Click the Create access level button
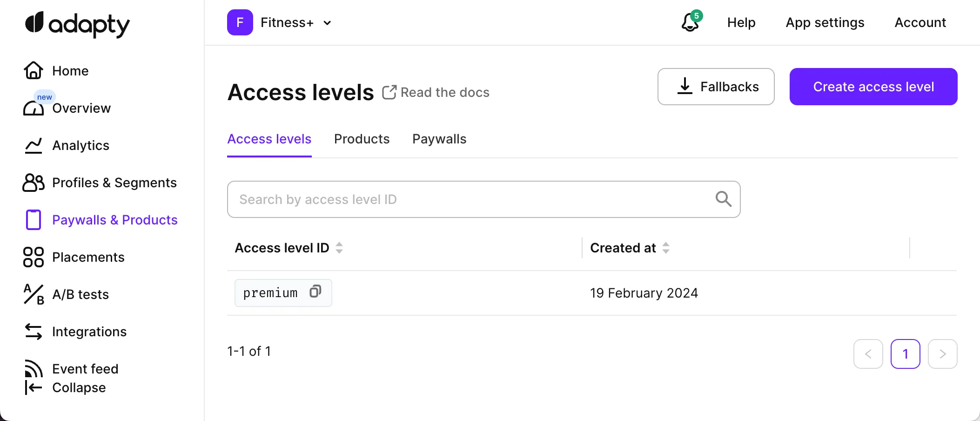 [873, 87]
